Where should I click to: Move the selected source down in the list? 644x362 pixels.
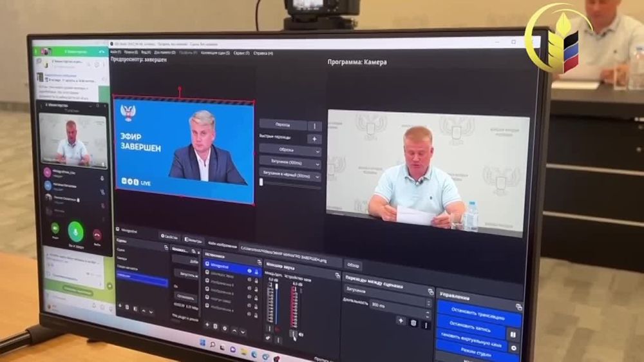243,332
